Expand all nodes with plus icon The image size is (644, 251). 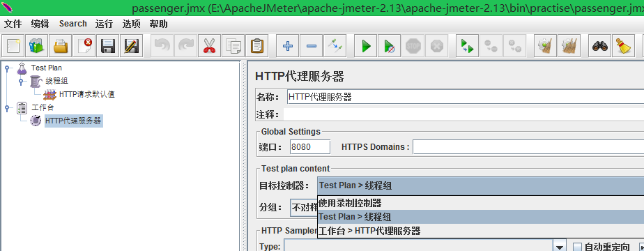point(287,45)
